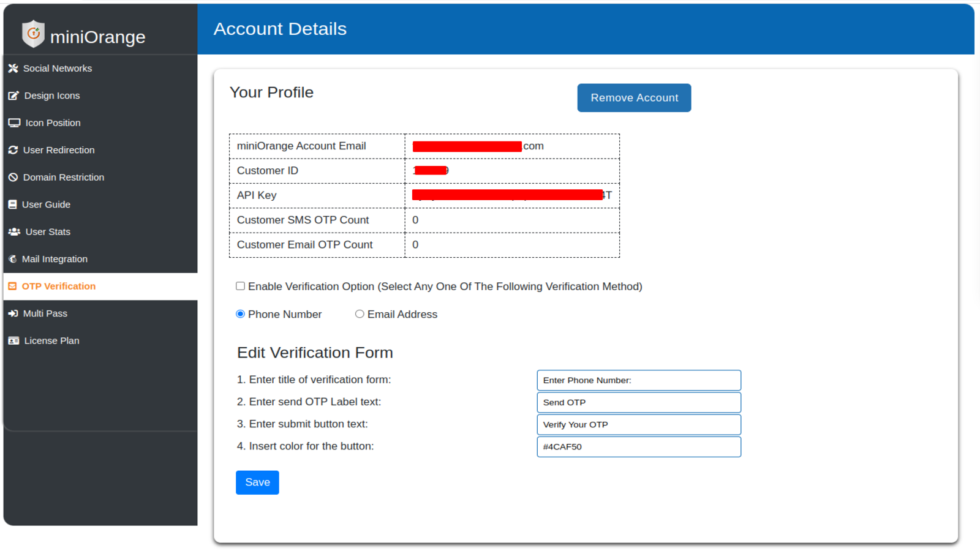The image size is (980, 551).
Task: Click the button color field showing #4CAF50
Action: coord(639,446)
